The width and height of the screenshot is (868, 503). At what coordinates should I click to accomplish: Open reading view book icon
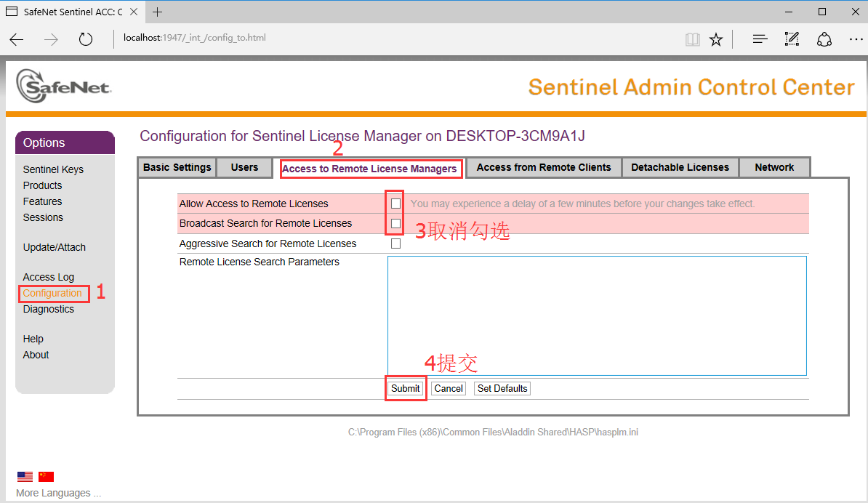[x=693, y=39]
